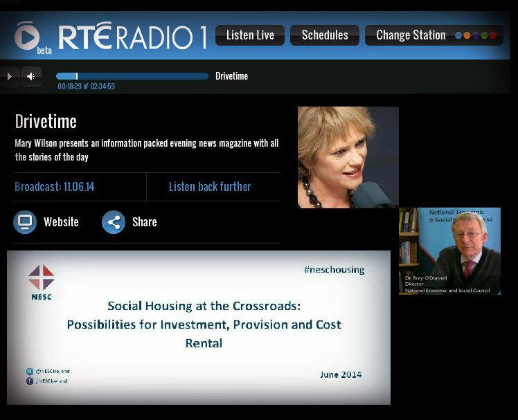Open the Schedules menu

[x=325, y=35]
